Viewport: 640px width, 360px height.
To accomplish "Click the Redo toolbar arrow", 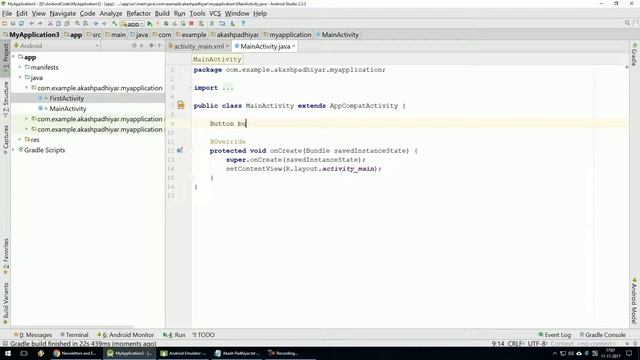I will [x=40, y=24].
